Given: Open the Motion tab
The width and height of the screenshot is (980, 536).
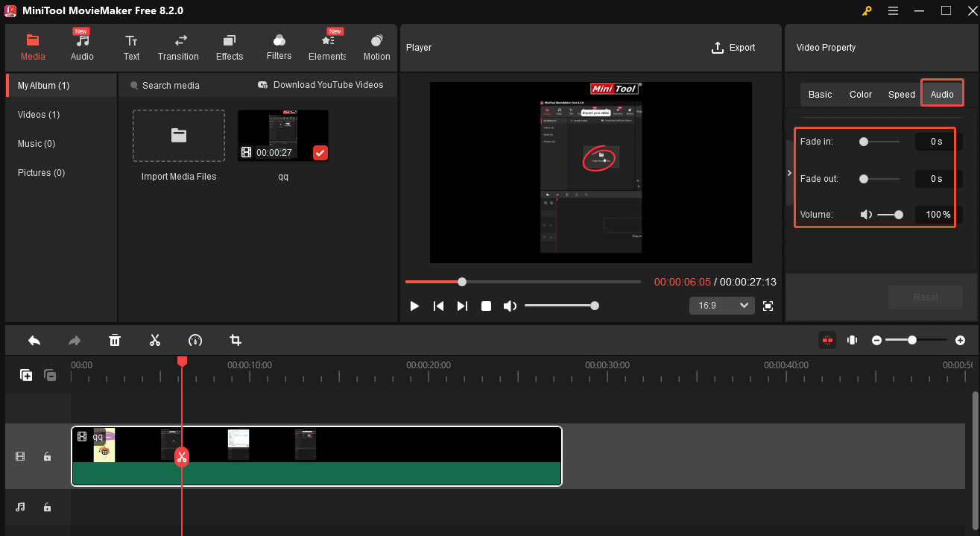Looking at the screenshot, I should 376,47.
